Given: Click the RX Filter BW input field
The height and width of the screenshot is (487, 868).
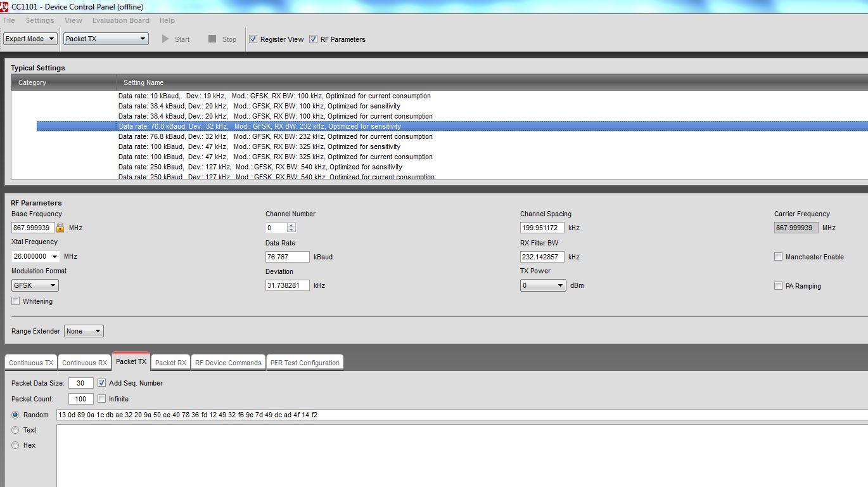Looking at the screenshot, I should pyautogui.click(x=542, y=257).
